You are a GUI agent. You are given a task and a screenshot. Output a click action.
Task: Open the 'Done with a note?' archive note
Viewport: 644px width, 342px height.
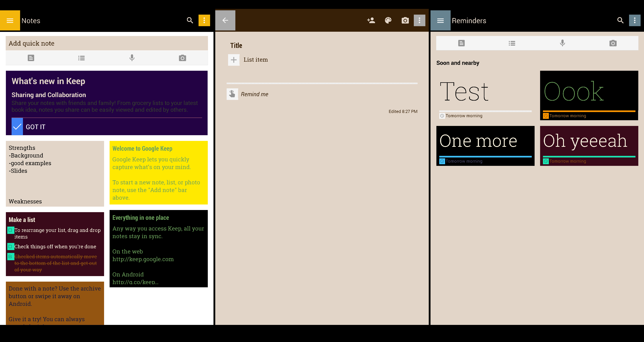pyautogui.click(x=55, y=303)
